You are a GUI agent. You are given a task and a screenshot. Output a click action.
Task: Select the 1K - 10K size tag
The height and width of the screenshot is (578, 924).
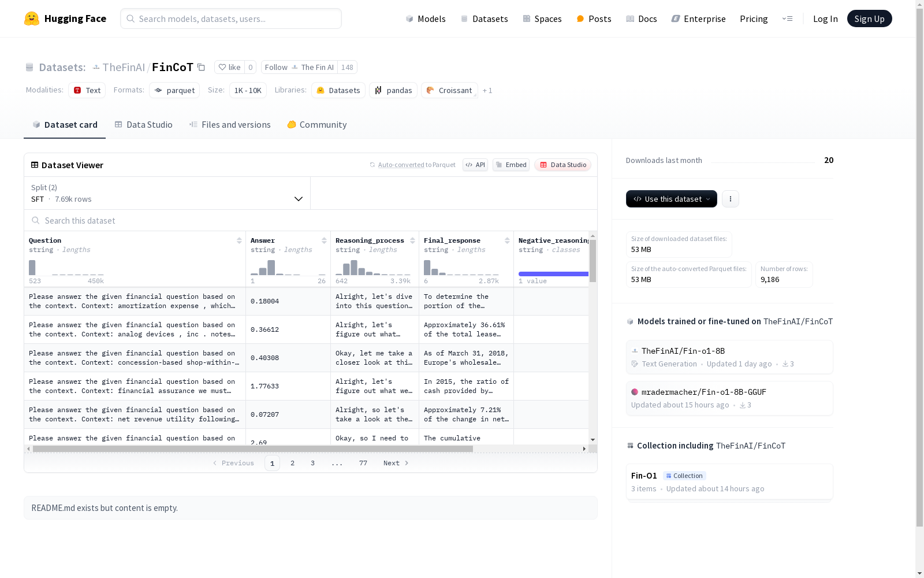coord(248,90)
